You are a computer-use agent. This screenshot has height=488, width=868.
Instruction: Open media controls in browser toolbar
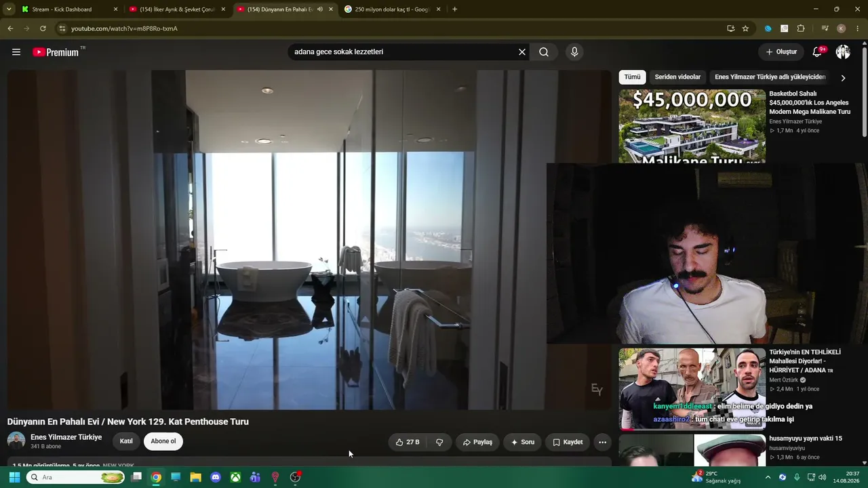pos(825,28)
